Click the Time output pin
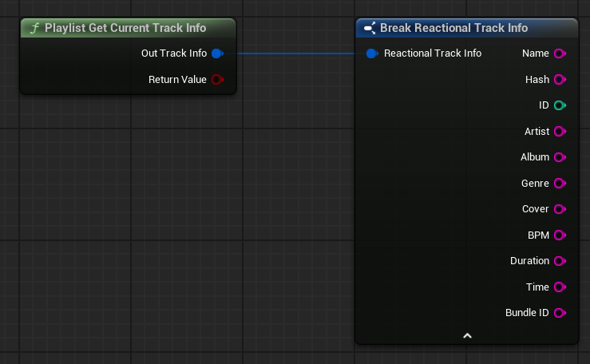Viewport: 590px width, 364px height. pyautogui.click(x=560, y=287)
